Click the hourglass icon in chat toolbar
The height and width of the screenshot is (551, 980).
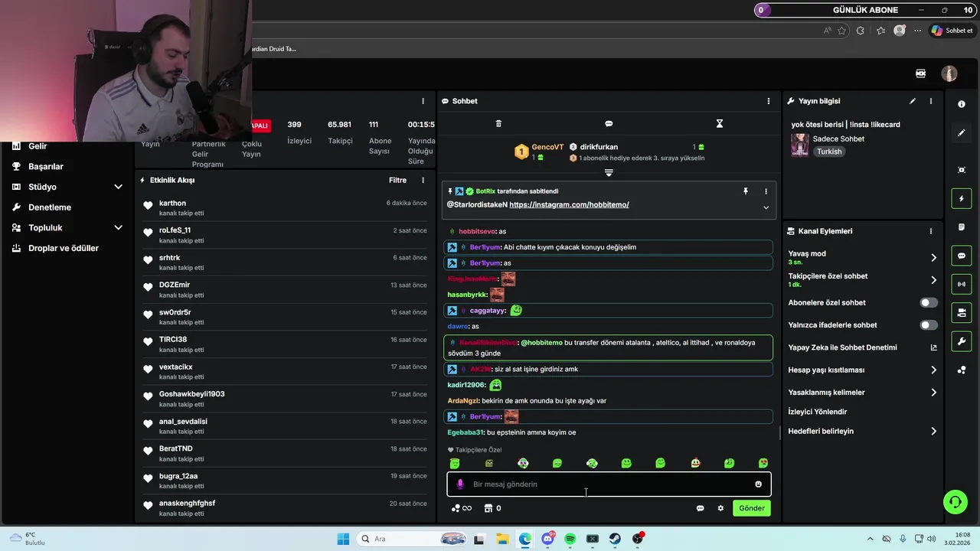tap(719, 123)
